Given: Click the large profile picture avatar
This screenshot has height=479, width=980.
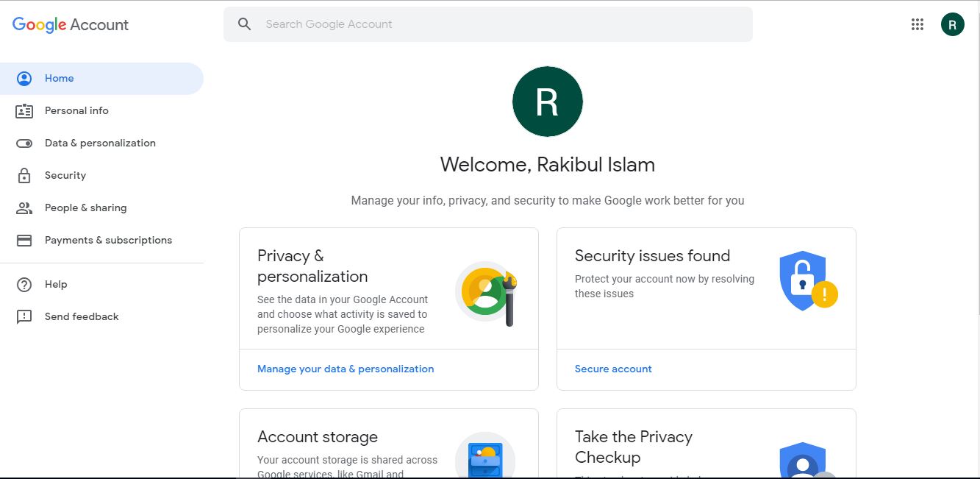Looking at the screenshot, I should pos(547,102).
